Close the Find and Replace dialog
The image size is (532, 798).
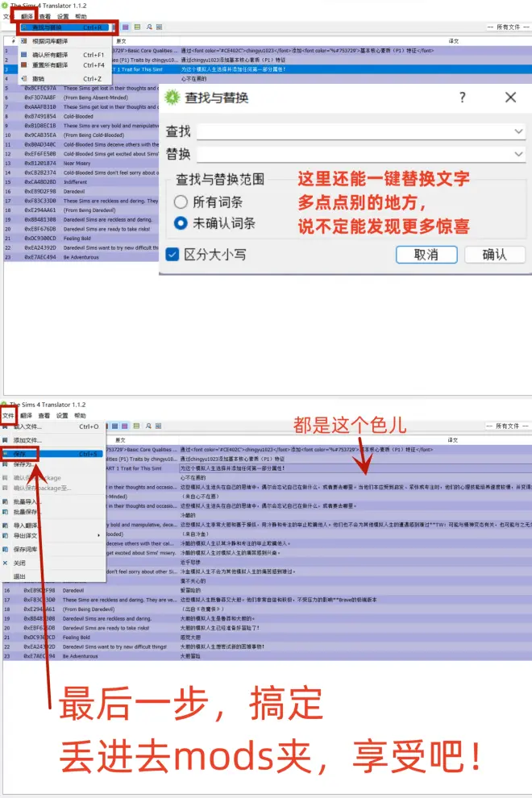(510, 98)
